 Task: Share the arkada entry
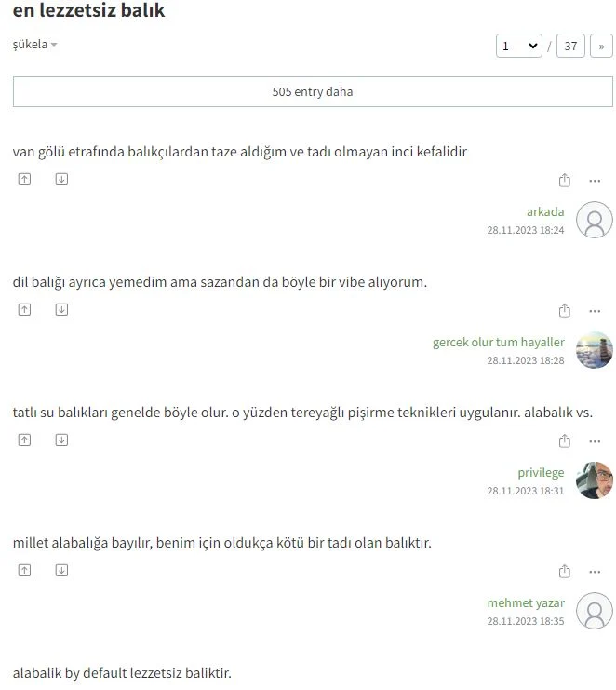pos(565,180)
